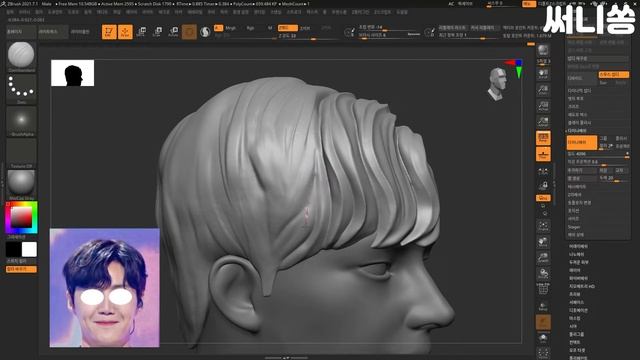The width and height of the screenshot is (640, 360).
Task: Adjust the DynaMesh resolution 4096 slider
Action: (598, 154)
